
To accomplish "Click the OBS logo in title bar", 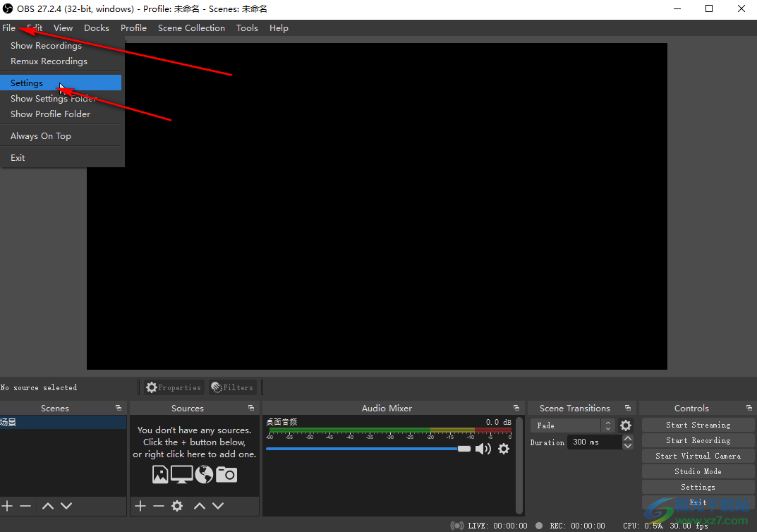I will (x=8, y=8).
